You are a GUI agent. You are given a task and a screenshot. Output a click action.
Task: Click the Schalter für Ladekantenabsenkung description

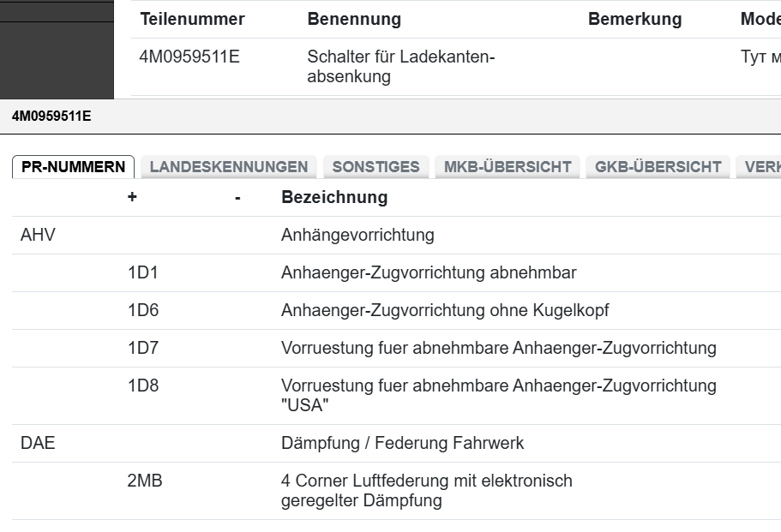tap(401, 67)
